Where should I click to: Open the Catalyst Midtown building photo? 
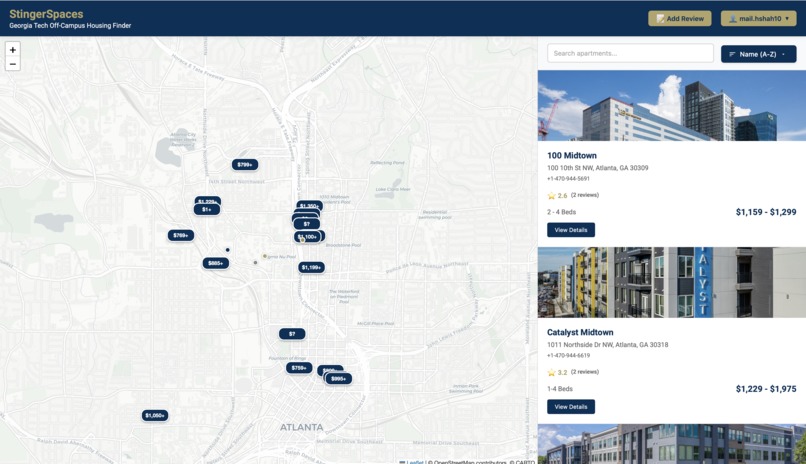(672, 282)
